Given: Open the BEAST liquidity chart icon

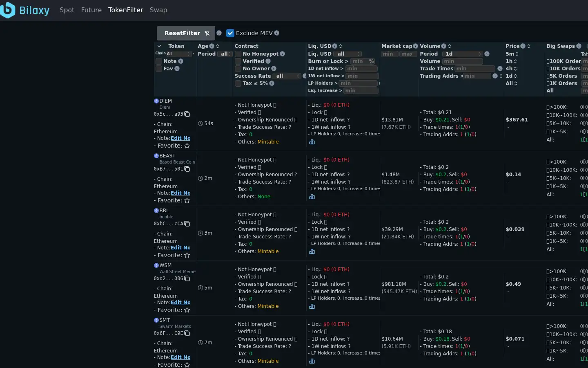Looking at the screenshot, I should (312, 197).
